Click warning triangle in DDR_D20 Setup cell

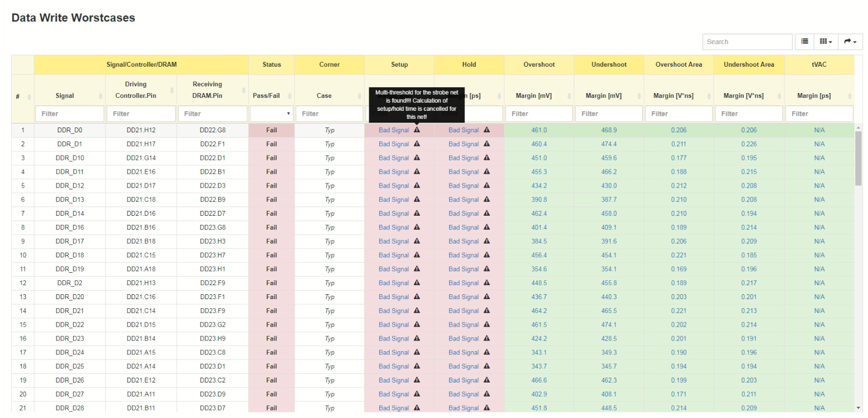point(417,296)
